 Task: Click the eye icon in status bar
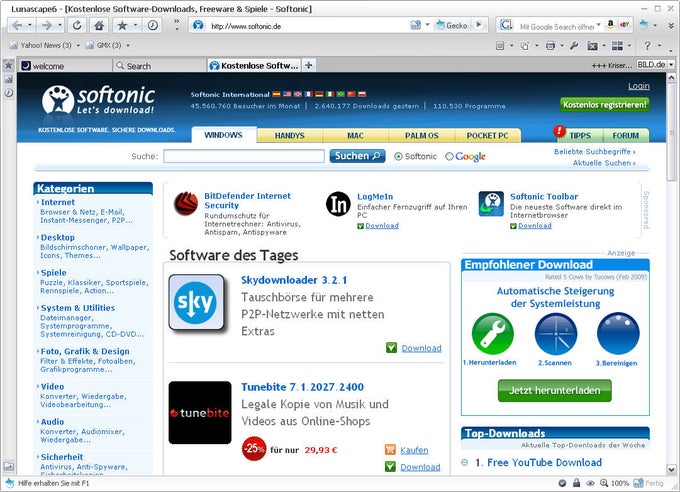tap(590, 483)
